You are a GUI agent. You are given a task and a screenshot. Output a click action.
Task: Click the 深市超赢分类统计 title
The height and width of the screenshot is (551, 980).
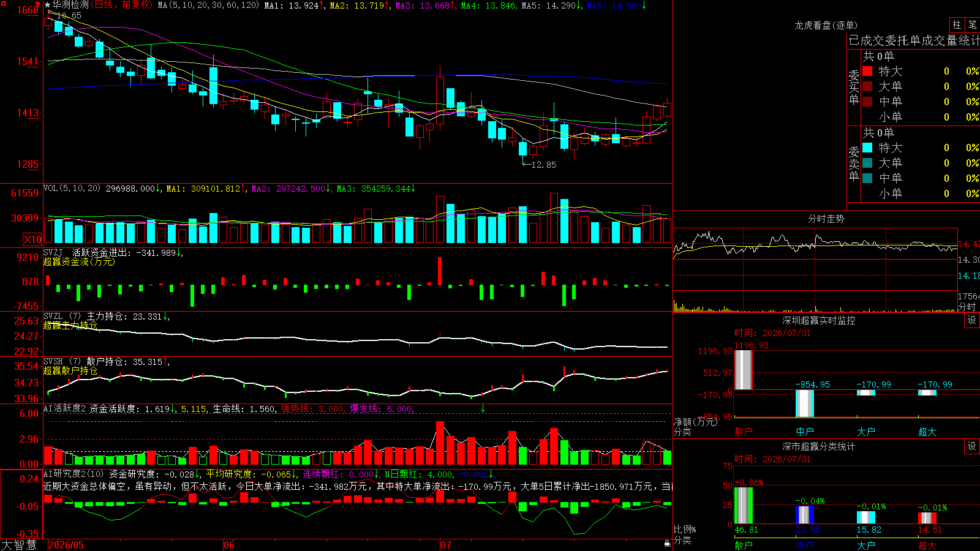[x=818, y=446]
